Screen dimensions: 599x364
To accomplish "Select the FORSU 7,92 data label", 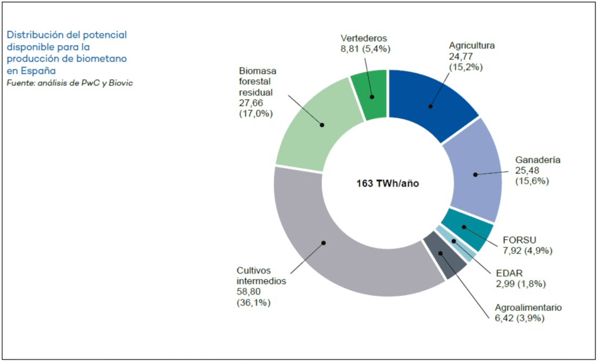I will point(528,245).
